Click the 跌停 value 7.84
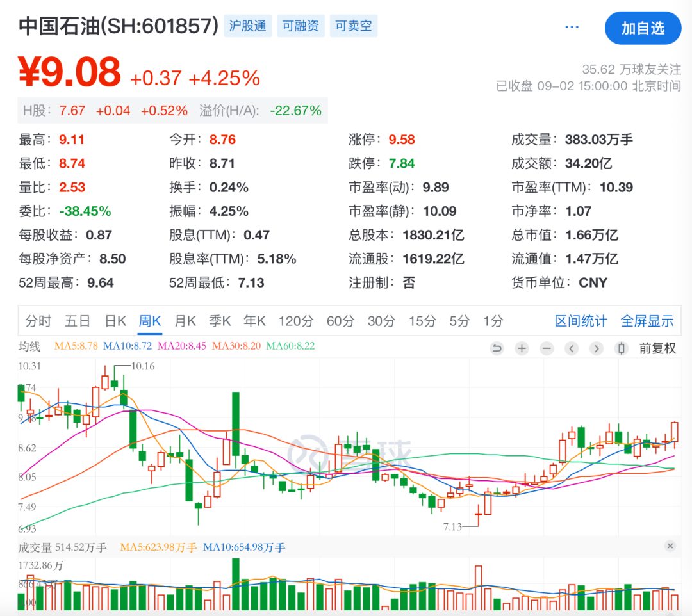This screenshot has width=692, height=616. (402, 163)
